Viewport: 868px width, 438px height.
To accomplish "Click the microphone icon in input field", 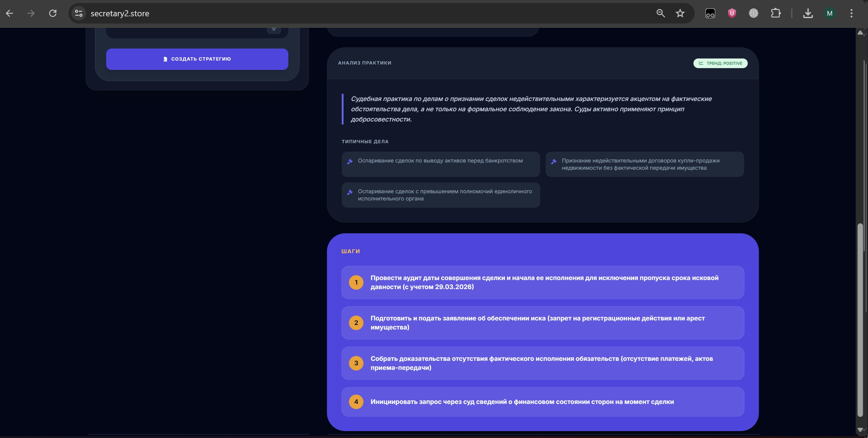I will coord(274,29).
